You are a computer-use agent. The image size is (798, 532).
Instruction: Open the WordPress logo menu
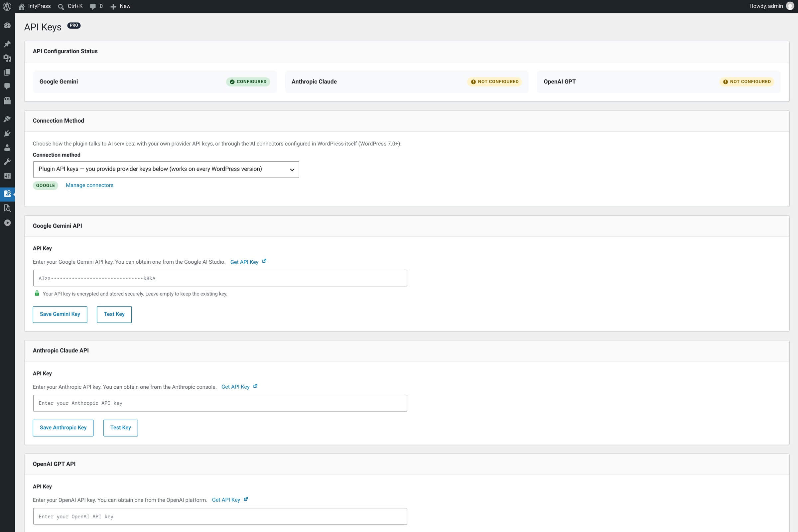(x=7, y=6)
